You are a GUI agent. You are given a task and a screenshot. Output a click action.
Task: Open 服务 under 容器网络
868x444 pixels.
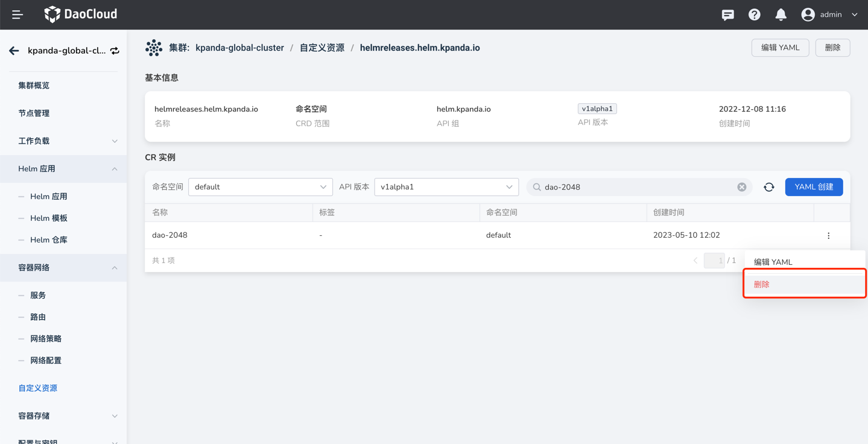38,296
